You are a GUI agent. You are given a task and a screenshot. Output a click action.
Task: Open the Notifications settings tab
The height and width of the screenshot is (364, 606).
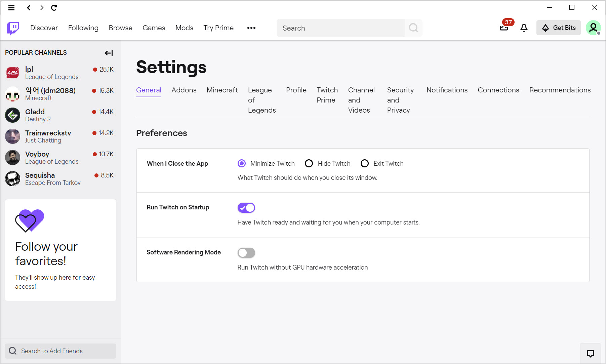[x=447, y=90]
